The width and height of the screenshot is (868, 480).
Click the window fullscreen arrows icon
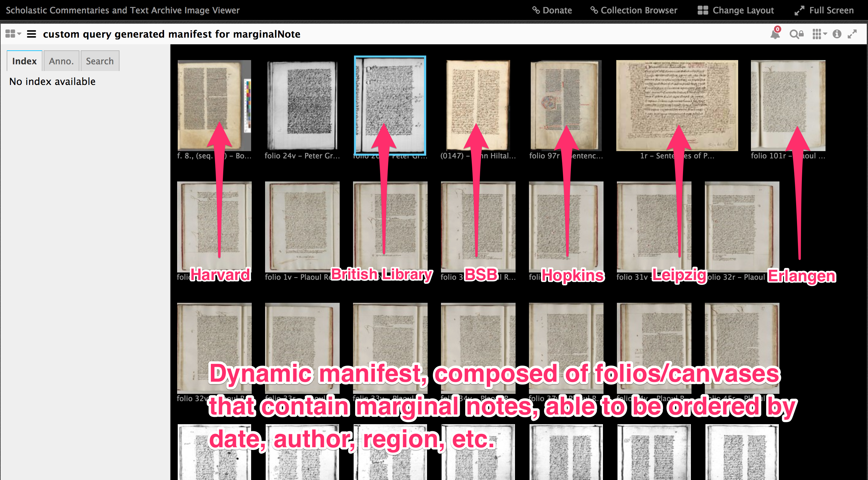tap(852, 34)
